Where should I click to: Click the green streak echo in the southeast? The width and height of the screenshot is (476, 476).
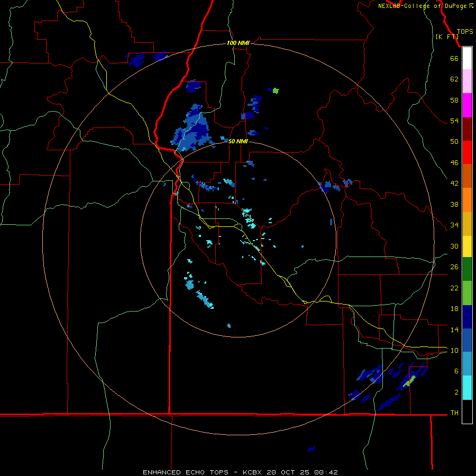pyautogui.click(x=409, y=381)
